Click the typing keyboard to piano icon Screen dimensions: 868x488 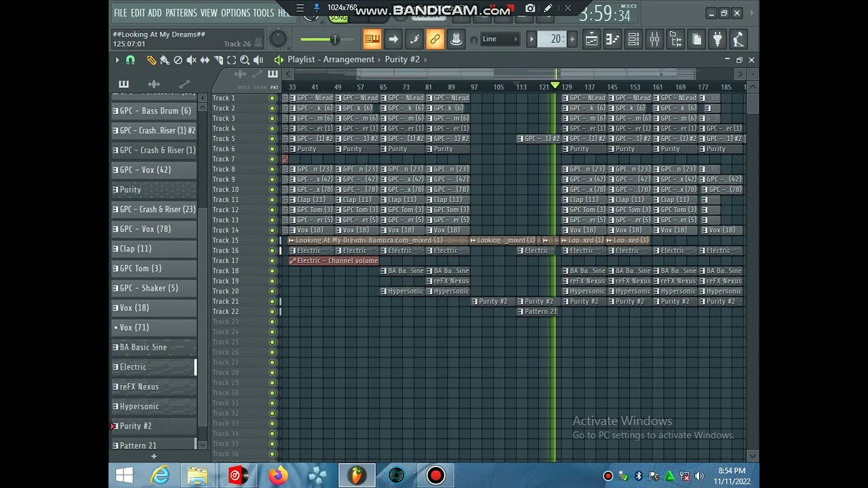click(x=372, y=39)
